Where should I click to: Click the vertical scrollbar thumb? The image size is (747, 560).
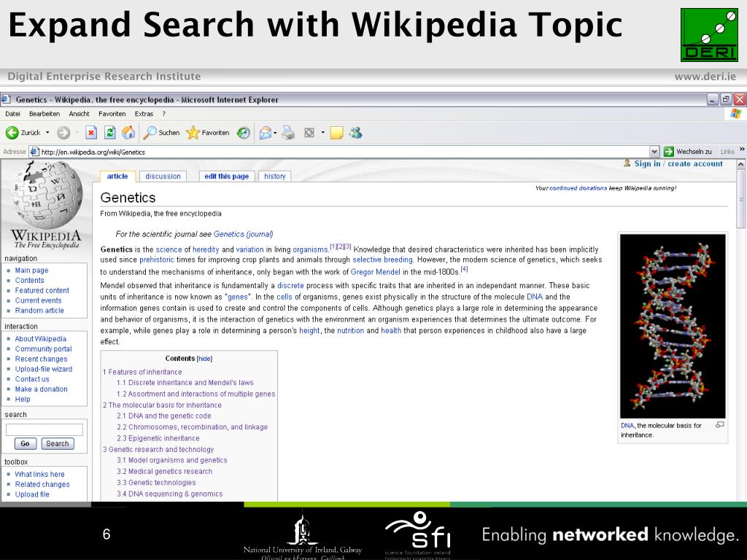pyautogui.click(x=741, y=198)
